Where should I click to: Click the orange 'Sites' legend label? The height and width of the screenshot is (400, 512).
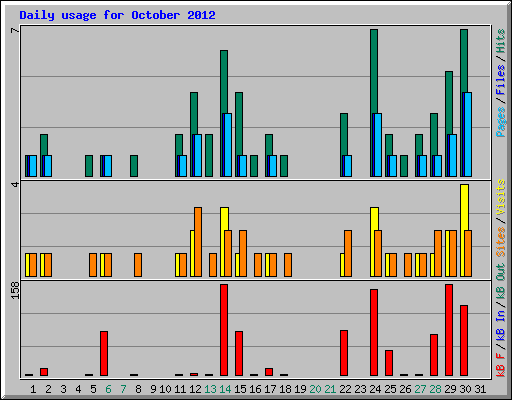(x=501, y=242)
